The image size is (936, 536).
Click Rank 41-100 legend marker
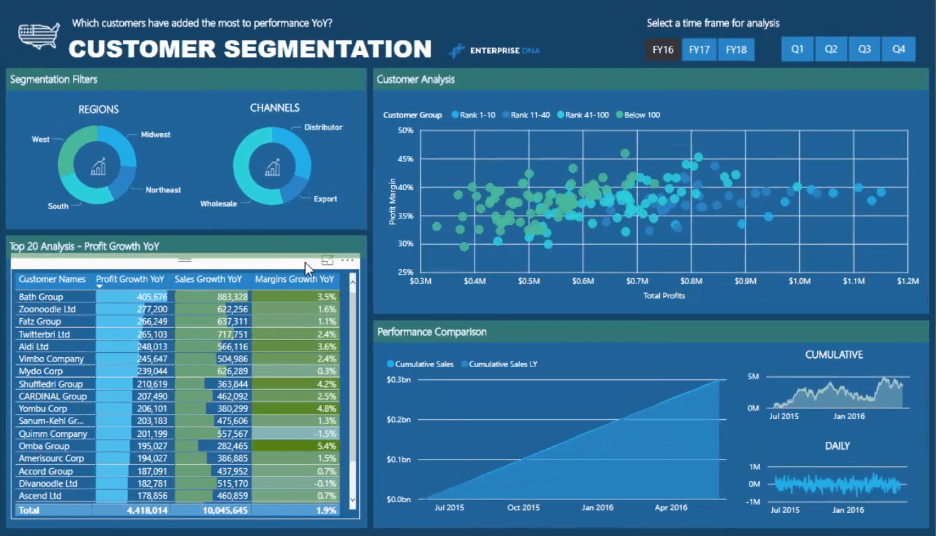coord(561,115)
